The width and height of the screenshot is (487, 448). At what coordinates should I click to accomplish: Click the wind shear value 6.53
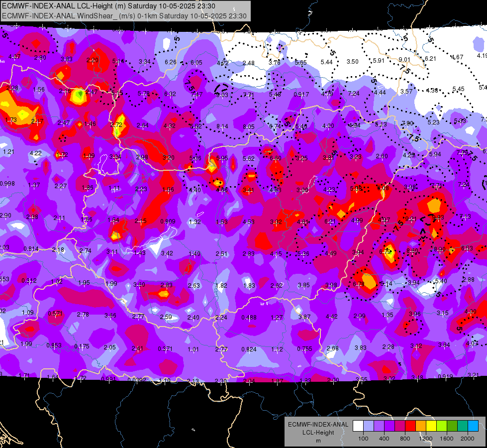coord(467,248)
